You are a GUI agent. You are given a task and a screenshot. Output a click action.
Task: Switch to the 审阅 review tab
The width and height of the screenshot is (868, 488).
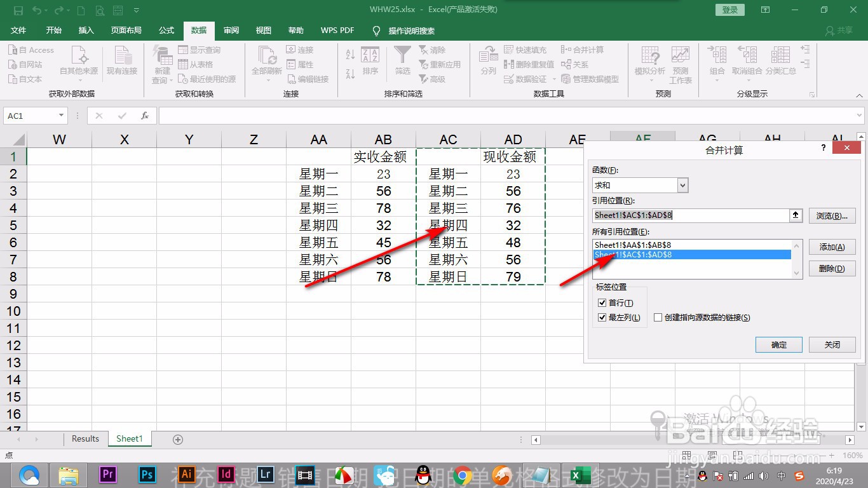[231, 30]
